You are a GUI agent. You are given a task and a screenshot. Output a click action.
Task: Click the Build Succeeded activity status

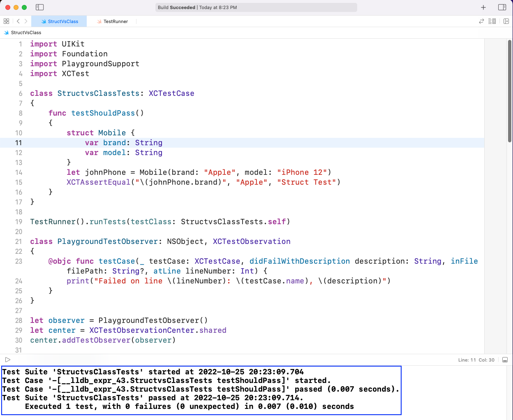pyautogui.click(x=256, y=7)
